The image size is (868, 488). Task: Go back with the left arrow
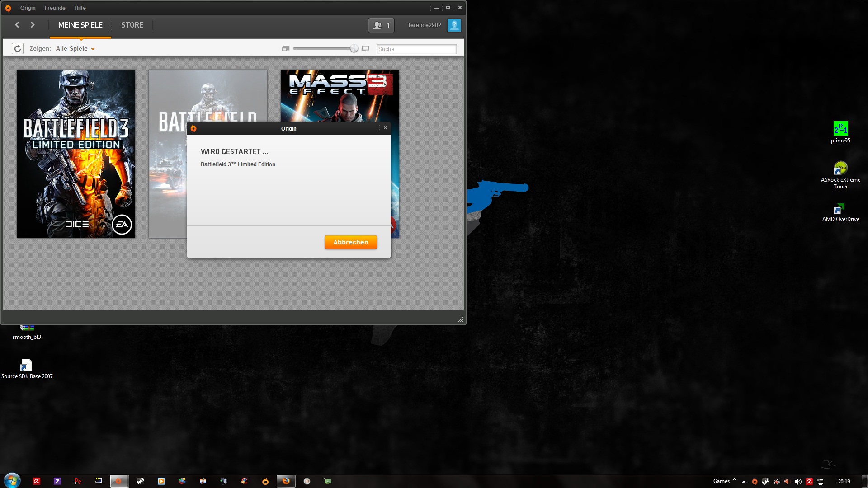coord(17,25)
